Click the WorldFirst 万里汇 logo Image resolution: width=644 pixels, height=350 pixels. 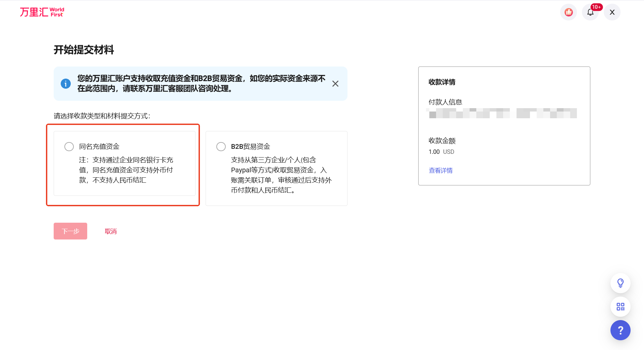(x=42, y=12)
